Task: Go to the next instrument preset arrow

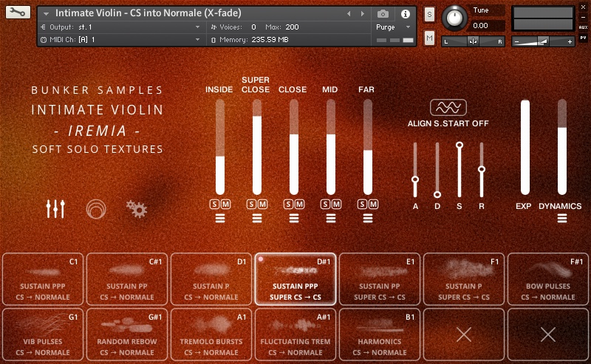Action: [x=359, y=13]
